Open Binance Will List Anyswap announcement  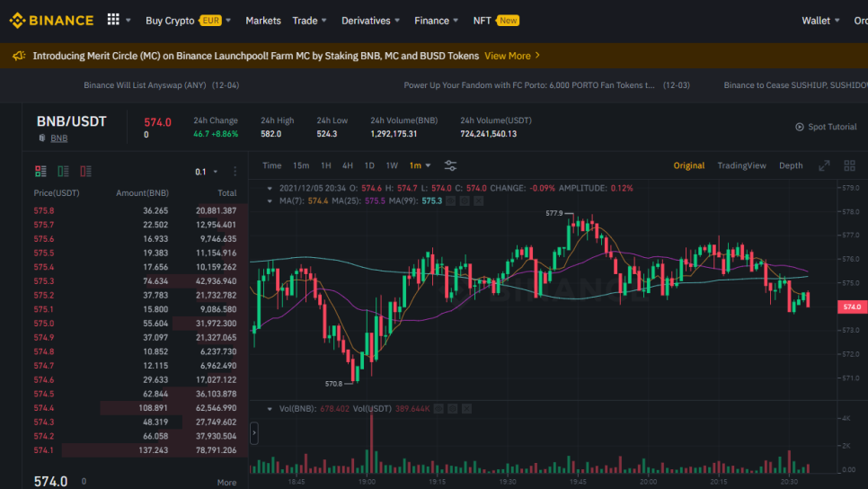click(x=161, y=85)
